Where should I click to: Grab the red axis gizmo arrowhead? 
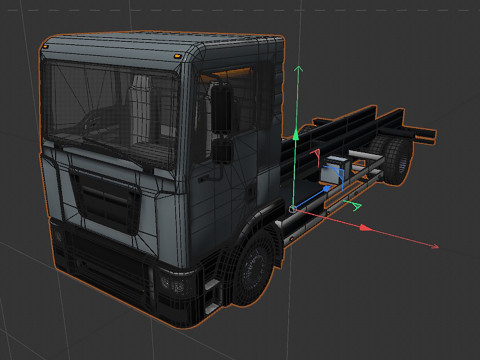pyautogui.click(x=366, y=228)
